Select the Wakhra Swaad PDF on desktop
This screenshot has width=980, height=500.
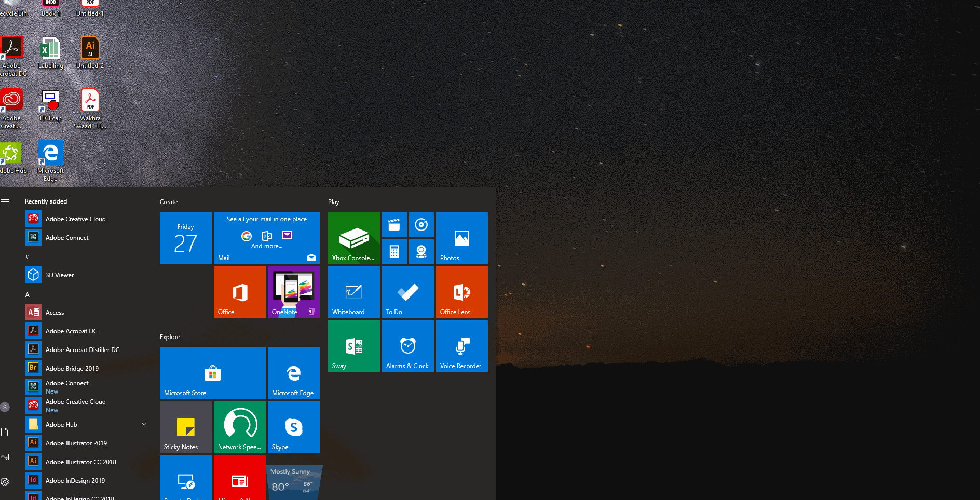pos(90,109)
